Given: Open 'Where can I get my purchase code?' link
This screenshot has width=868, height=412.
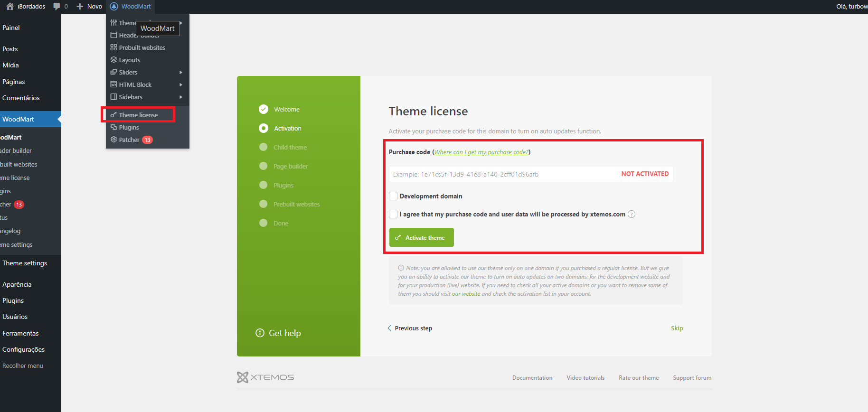Looking at the screenshot, I should 481,152.
